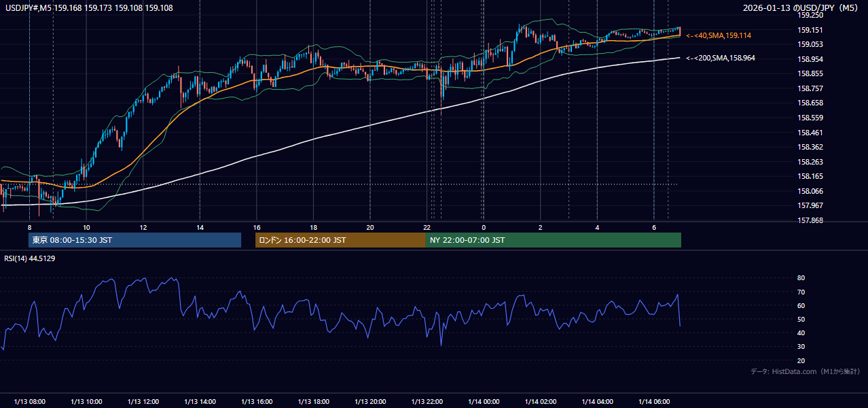Click hour 22 on the price chart axis

[x=427, y=227]
